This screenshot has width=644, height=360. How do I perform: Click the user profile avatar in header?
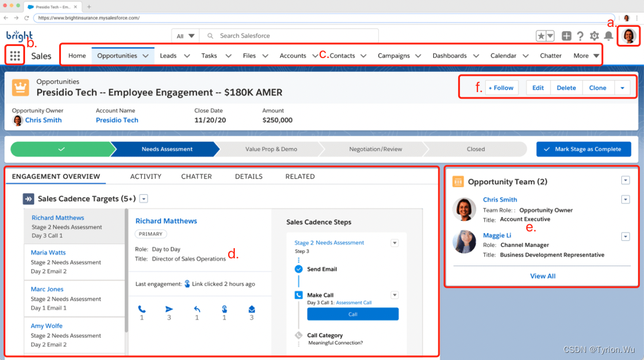tap(628, 36)
